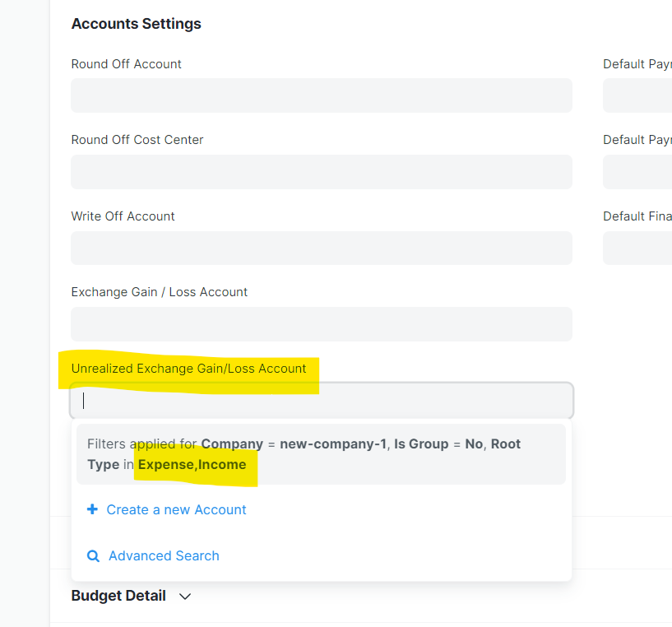Click the magnifier icon beside Advanced Search
The width and height of the screenshot is (672, 627).
(93, 555)
